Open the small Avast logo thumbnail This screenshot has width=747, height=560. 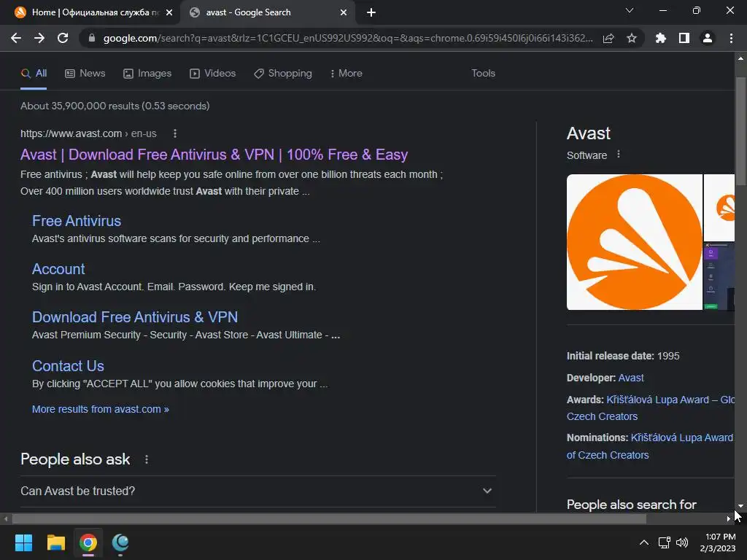[719, 208]
